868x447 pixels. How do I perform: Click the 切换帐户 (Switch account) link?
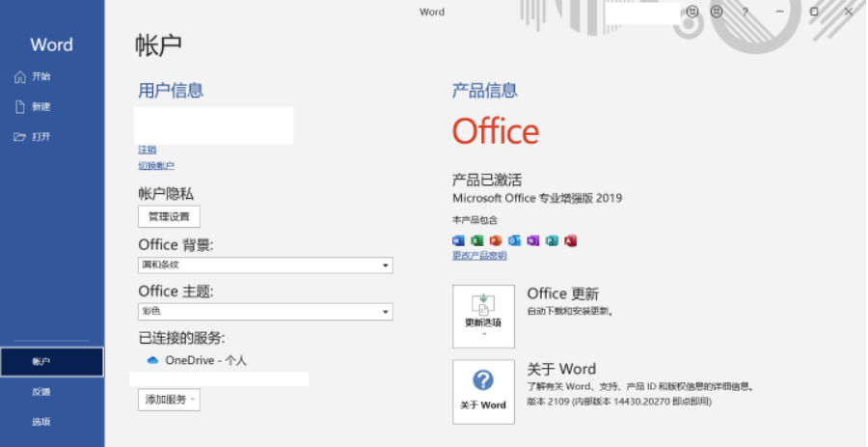click(156, 166)
